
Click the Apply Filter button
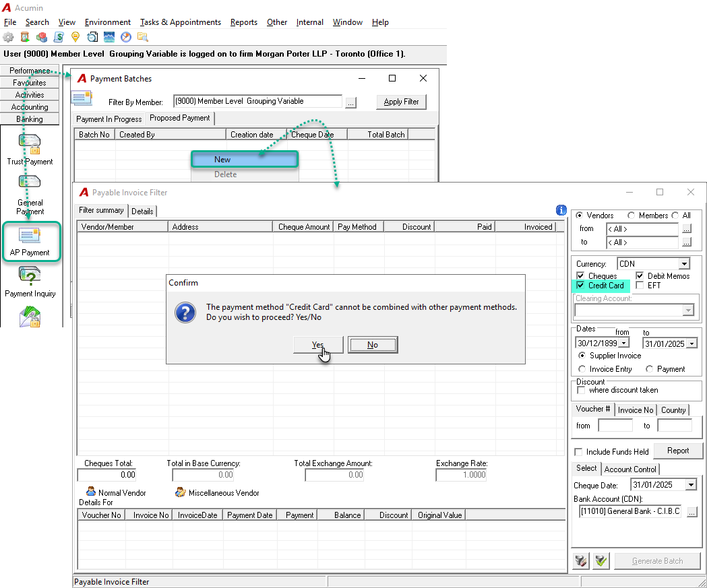[x=401, y=102]
